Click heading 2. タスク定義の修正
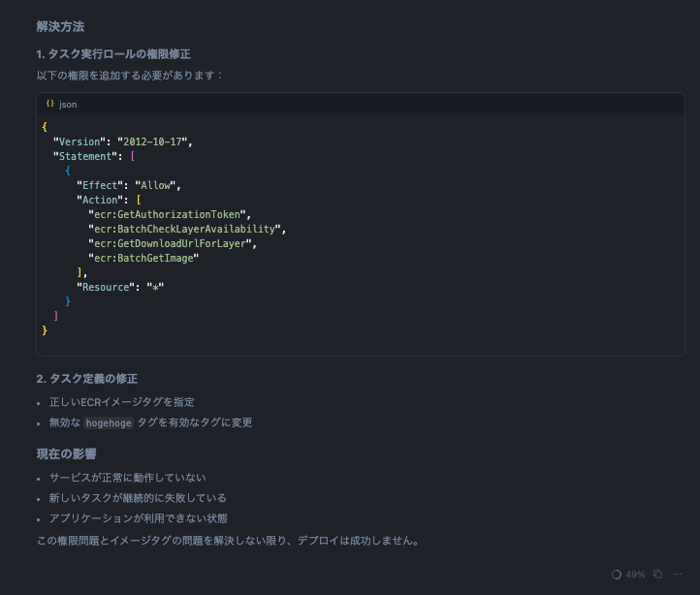Screen dimensions: 700x595 tap(87, 379)
